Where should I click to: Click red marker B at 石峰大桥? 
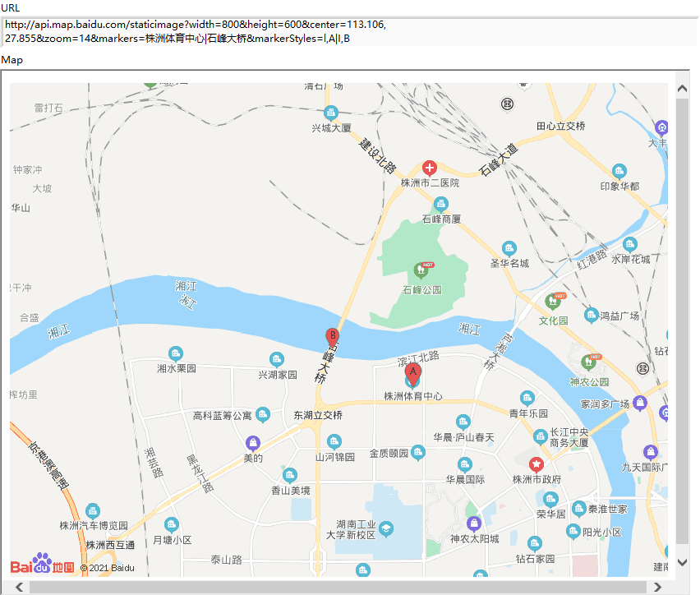pyautogui.click(x=332, y=338)
